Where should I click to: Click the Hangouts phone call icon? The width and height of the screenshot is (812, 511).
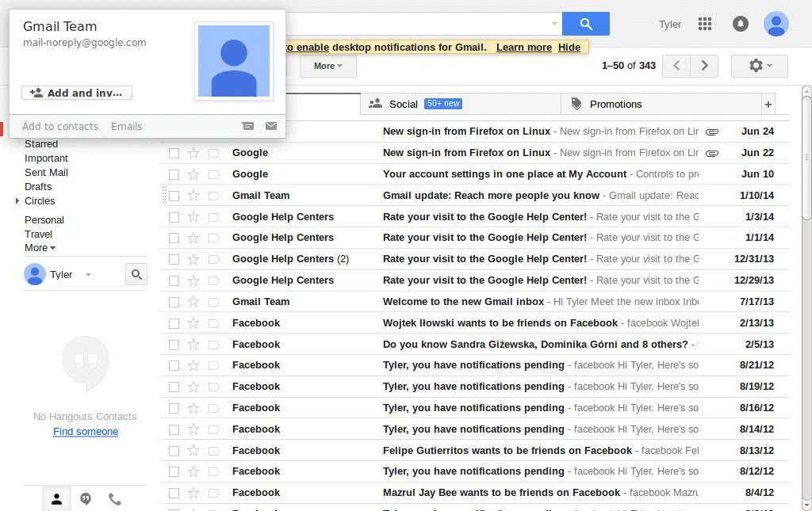(113, 498)
